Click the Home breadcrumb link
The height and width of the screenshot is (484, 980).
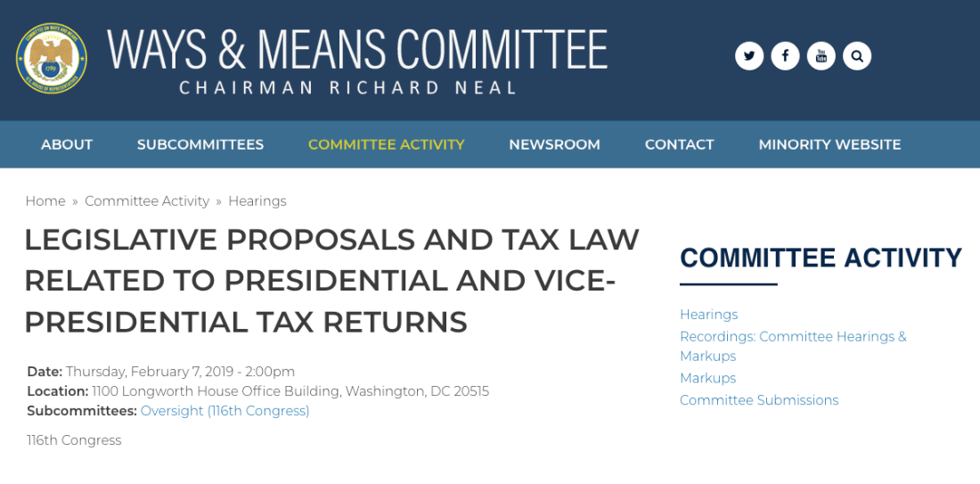coord(45,201)
